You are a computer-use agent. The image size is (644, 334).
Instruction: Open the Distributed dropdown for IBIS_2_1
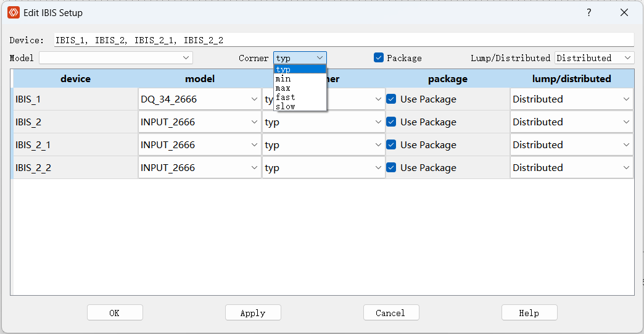(572, 144)
